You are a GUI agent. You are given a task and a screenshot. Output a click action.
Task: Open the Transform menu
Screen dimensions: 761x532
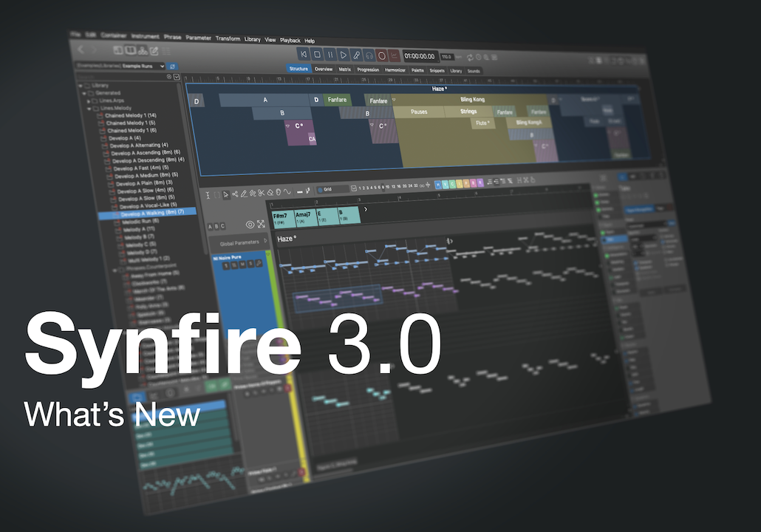tap(228, 38)
